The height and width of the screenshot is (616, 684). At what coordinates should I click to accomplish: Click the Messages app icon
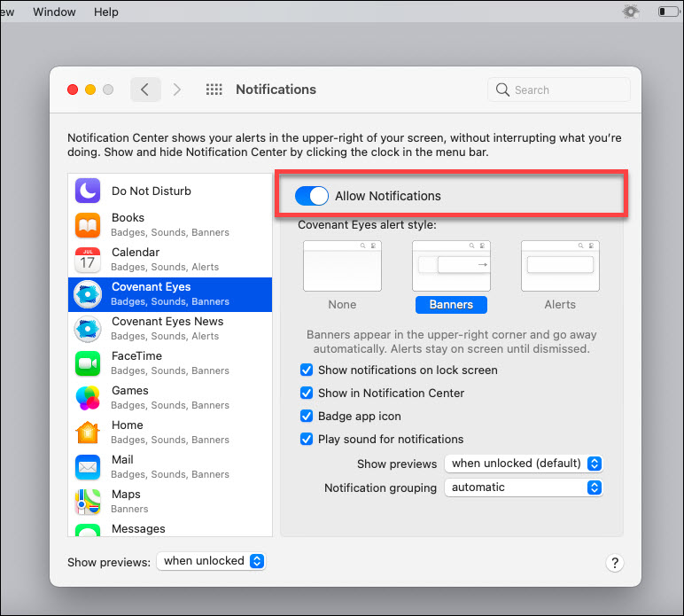click(88, 530)
